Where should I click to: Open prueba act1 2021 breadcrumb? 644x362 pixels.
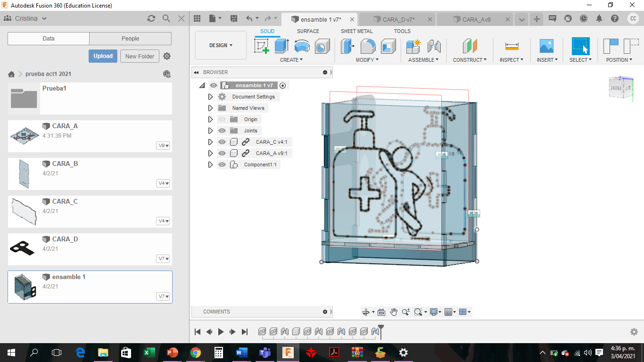click(x=49, y=74)
